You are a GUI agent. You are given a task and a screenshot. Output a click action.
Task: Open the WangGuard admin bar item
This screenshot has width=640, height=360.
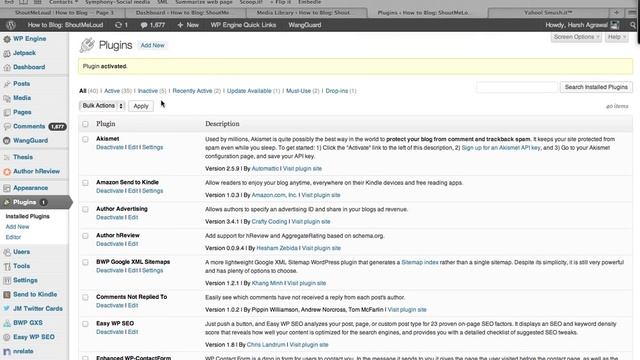[x=305, y=25]
